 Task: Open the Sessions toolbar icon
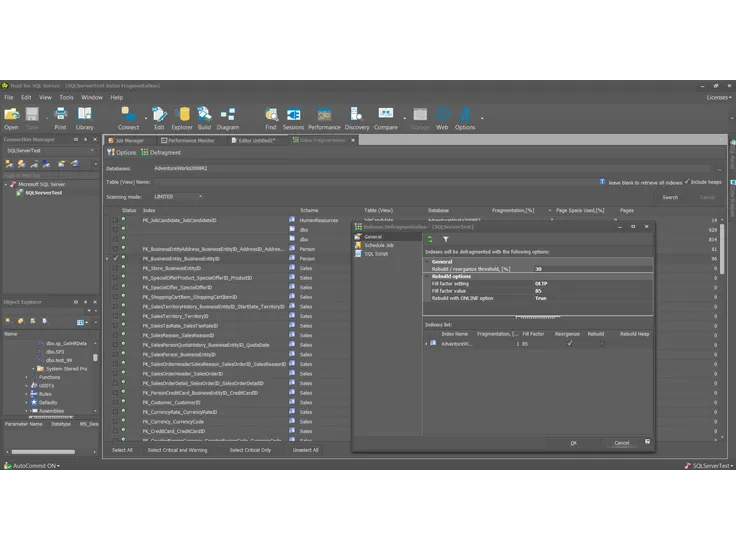tap(293, 114)
